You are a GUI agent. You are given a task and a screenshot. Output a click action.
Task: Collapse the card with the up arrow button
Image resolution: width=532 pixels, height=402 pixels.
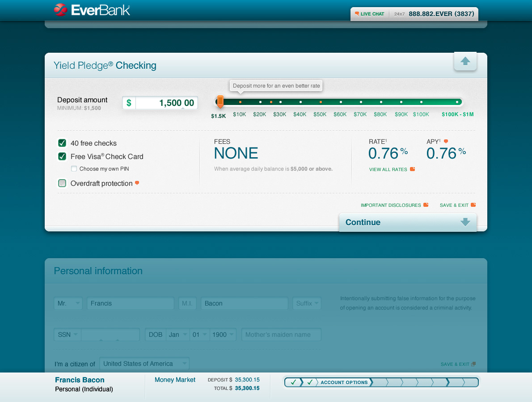[x=465, y=61]
